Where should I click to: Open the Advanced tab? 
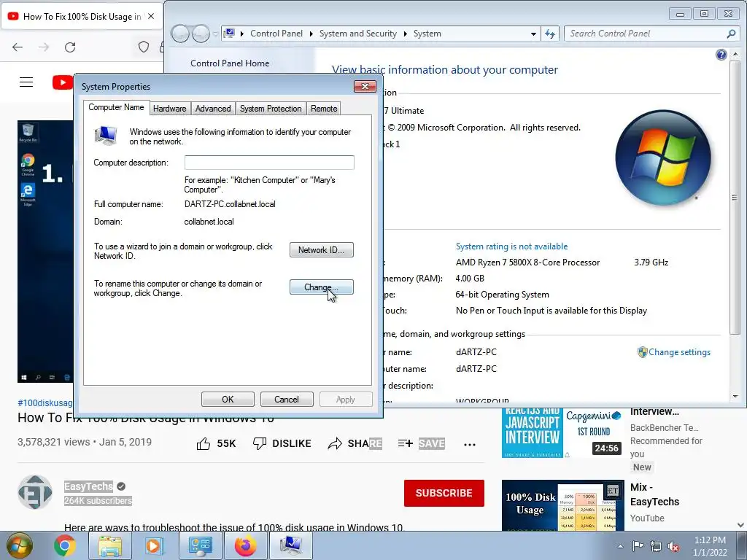213,109
